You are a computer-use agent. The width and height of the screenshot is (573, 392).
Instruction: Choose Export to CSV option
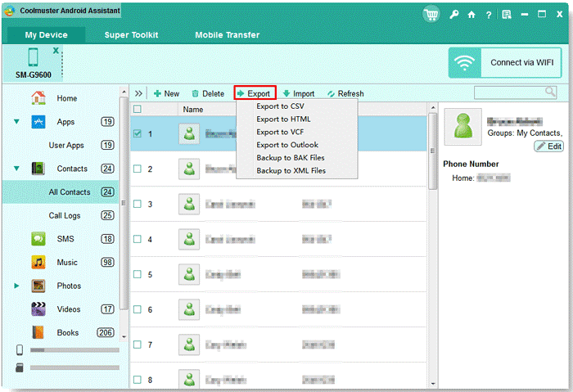point(280,106)
